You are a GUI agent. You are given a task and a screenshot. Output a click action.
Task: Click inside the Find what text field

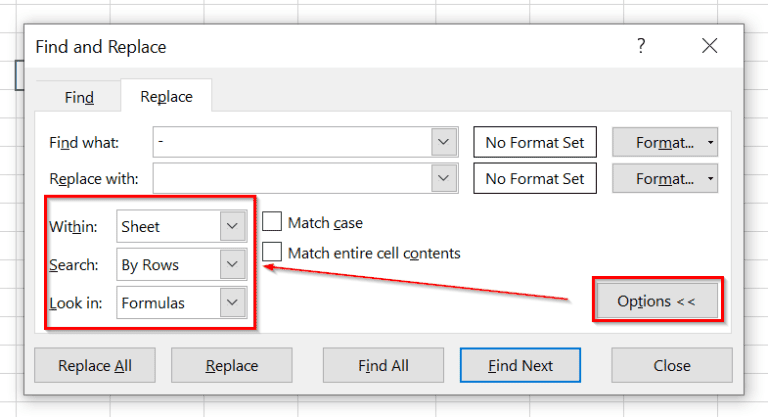292,142
